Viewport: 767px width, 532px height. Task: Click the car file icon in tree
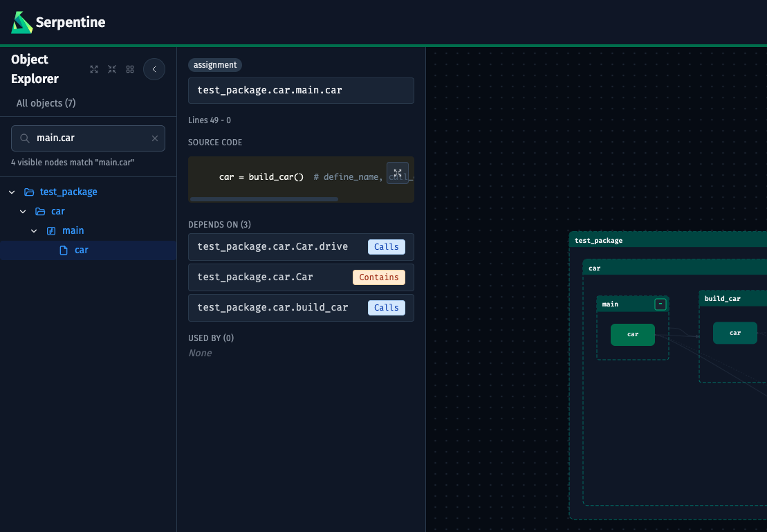pos(64,250)
